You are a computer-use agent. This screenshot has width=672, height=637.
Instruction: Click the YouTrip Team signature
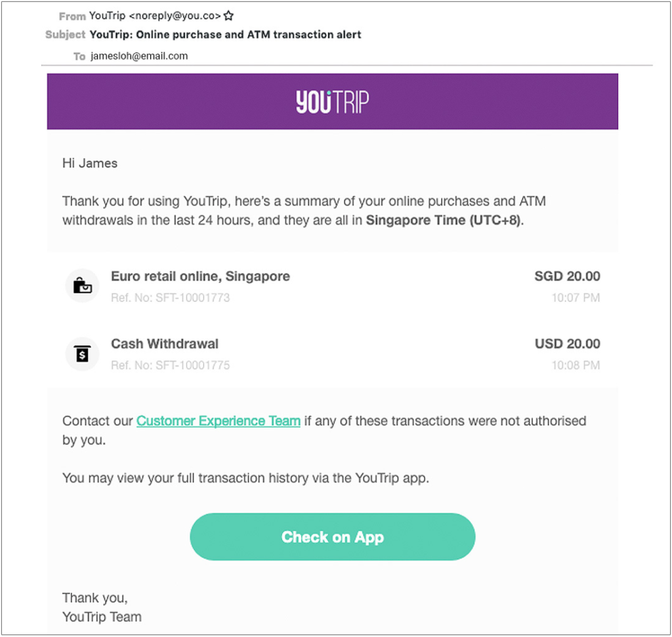pyautogui.click(x=102, y=617)
